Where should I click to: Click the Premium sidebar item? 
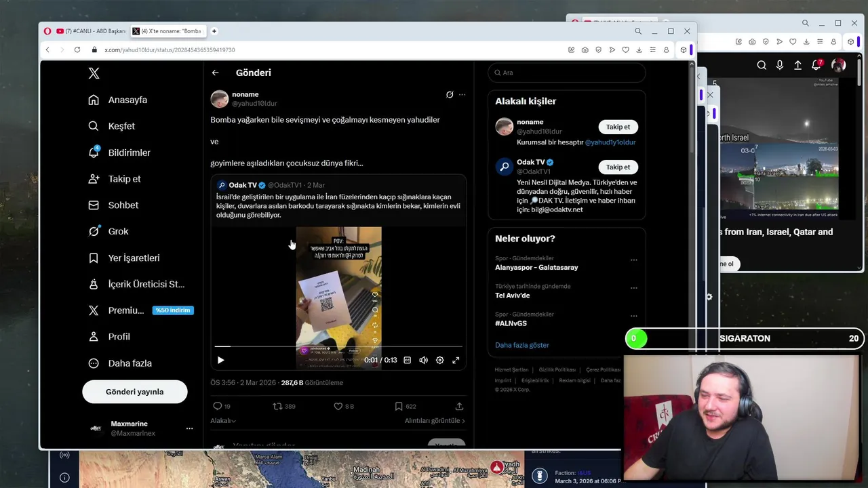coord(141,310)
